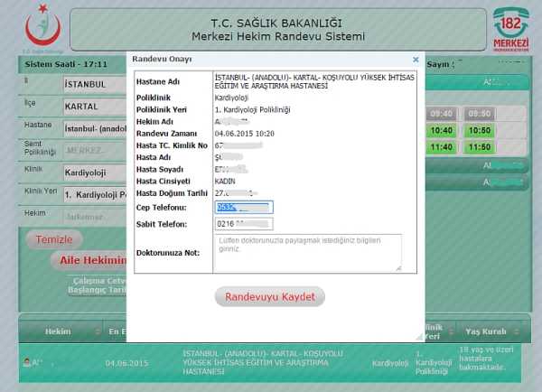Click the greyed 09:40 time slot
The height and width of the screenshot is (392, 542).
pyautogui.click(x=442, y=114)
